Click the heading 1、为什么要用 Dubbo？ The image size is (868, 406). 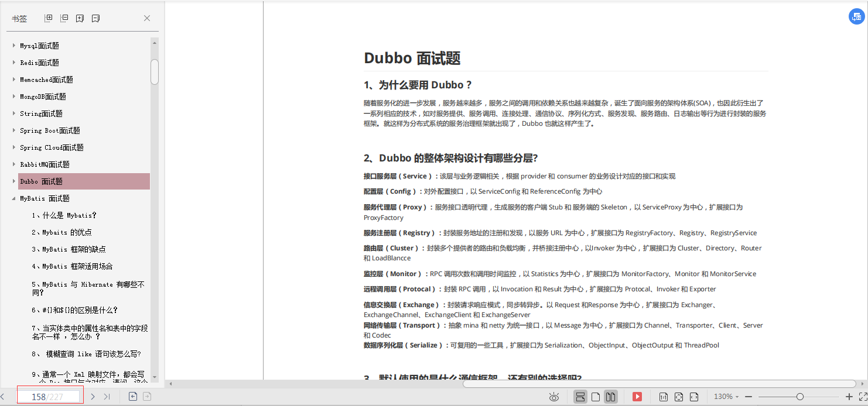coord(418,85)
